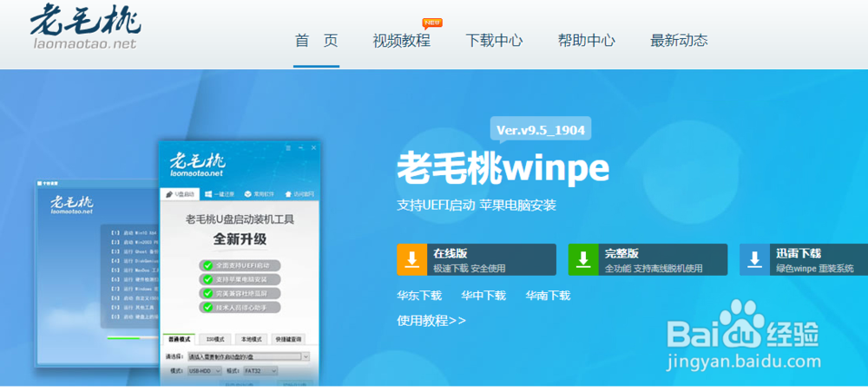The height and width of the screenshot is (391, 868).
Task: Select boot menu row [3] 运行 Ghost
Action: 134,251
